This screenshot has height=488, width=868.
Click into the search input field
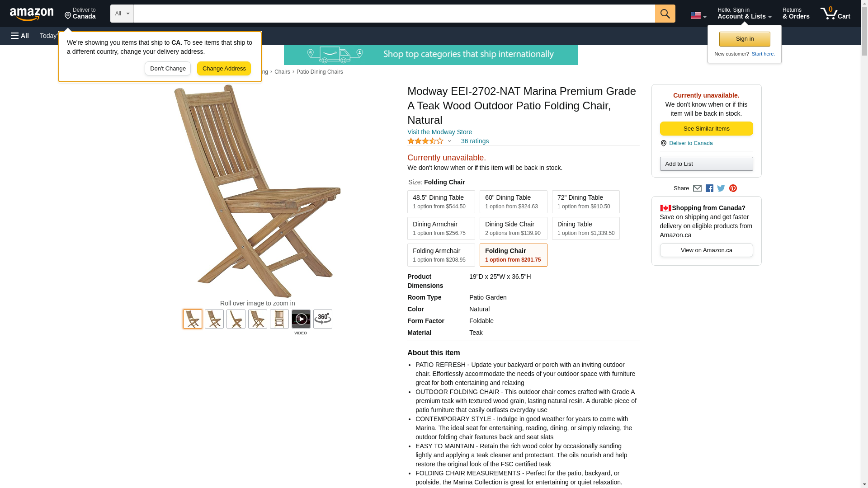(x=394, y=14)
